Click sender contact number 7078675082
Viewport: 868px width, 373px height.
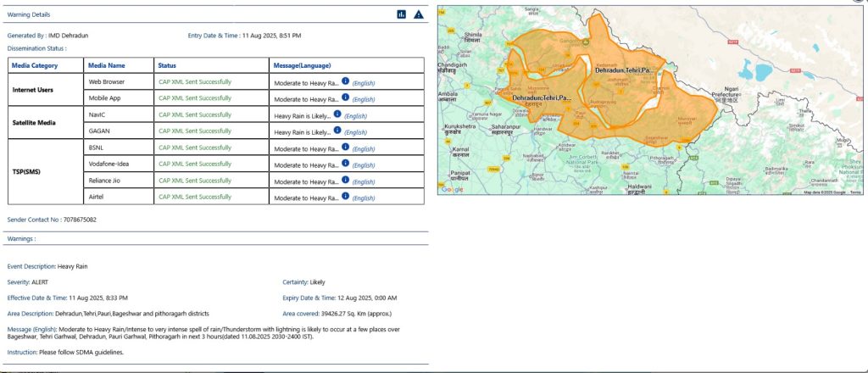pyautogui.click(x=79, y=220)
